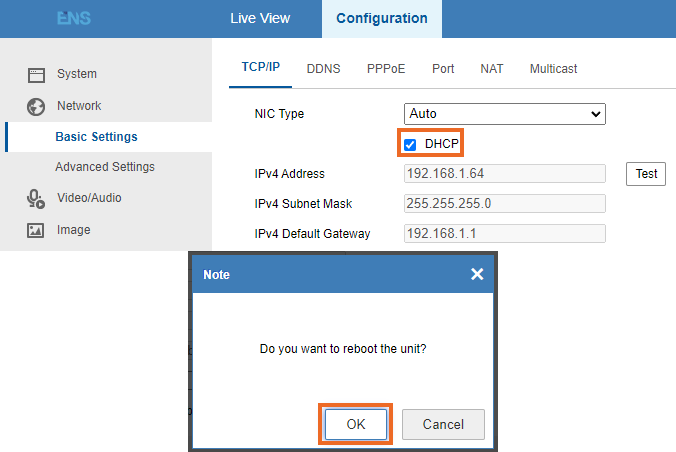Click the Network globe icon
Image resolution: width=676 pixels, height=452 pixels.
36,106
